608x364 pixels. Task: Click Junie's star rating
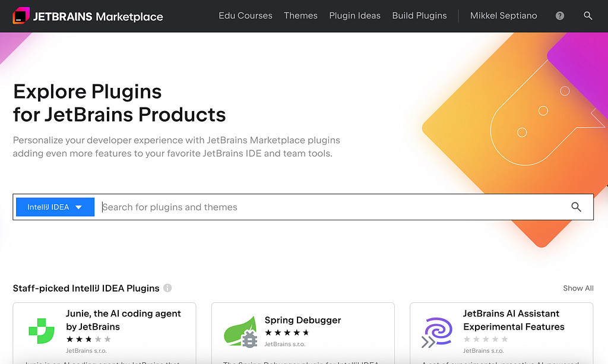tap(88, 339)
